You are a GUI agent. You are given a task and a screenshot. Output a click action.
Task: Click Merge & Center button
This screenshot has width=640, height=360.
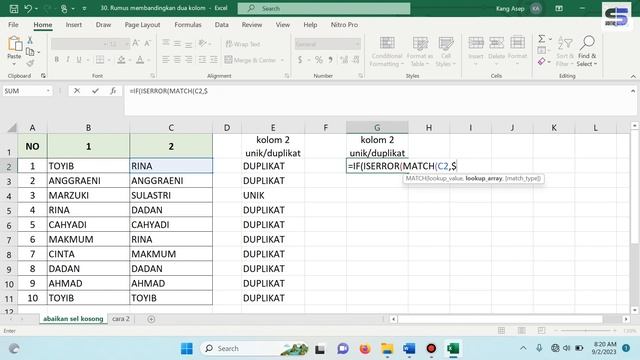(250, 60)
